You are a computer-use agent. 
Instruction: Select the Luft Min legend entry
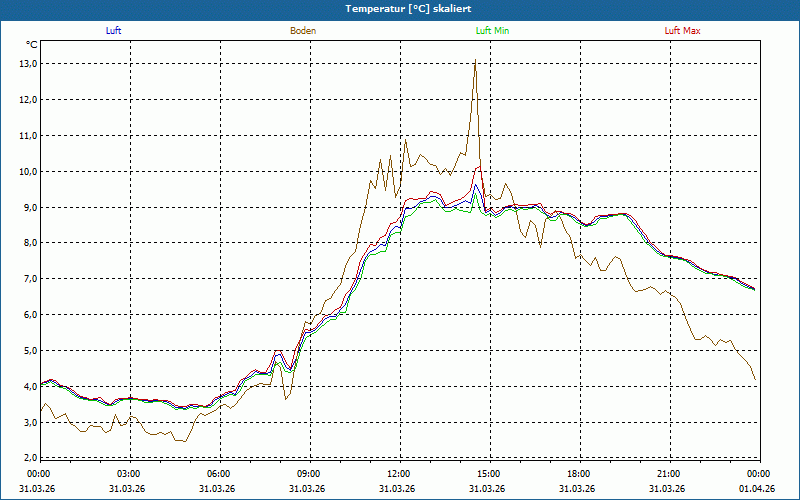[492, 31]
